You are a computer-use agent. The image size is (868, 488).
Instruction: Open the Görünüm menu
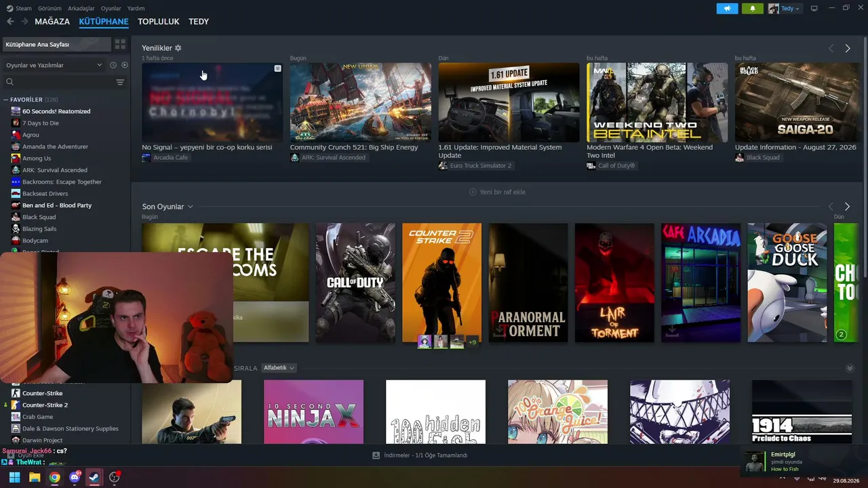coord(50,8)
